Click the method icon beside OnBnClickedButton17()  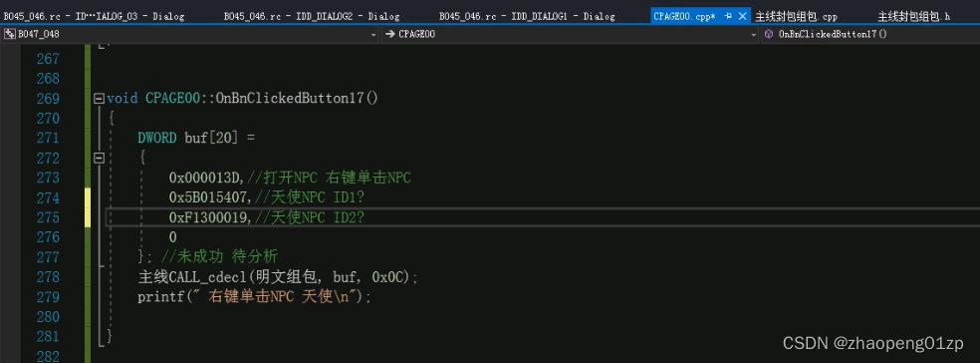pyautogui.click(x=769, y=35)
